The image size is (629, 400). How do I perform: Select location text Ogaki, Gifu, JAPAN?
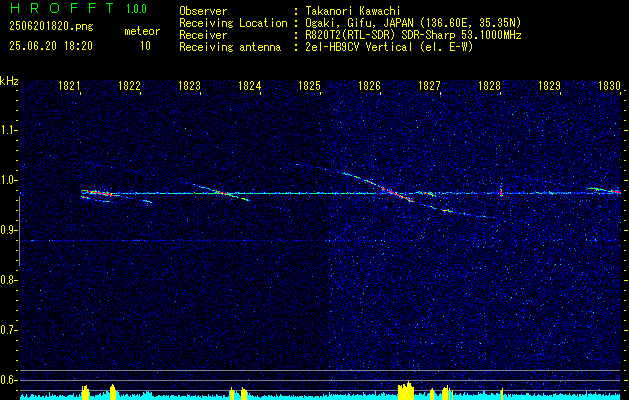pyautogui.click(x=357, y=23)
